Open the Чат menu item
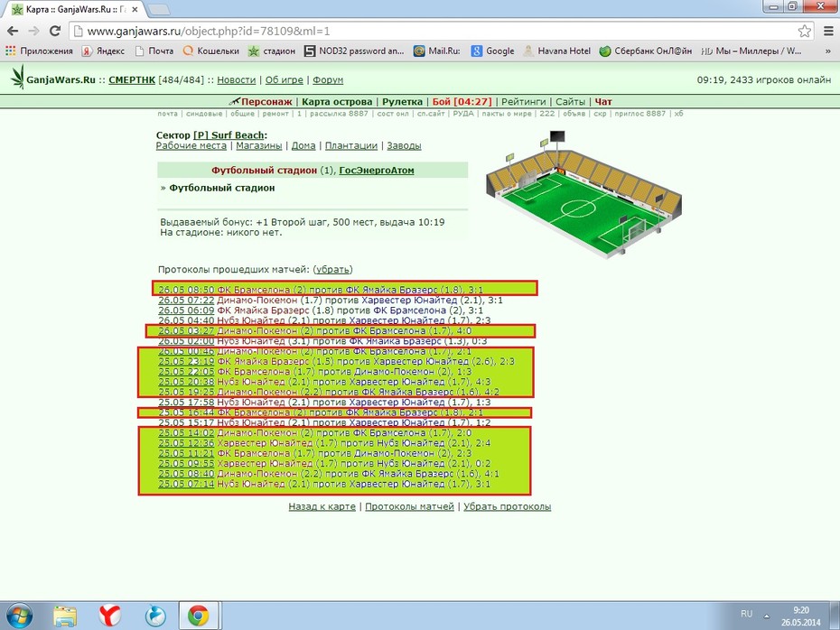Image resolution: width=840 pixels, height=630 pixels. click(x=603, y=102)
